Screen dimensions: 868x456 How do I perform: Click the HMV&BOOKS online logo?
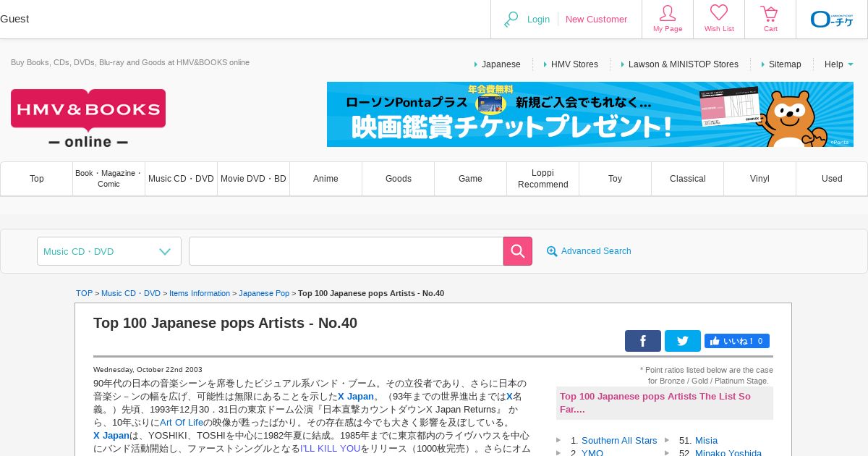pyautogui.click(x=88, y=119)
